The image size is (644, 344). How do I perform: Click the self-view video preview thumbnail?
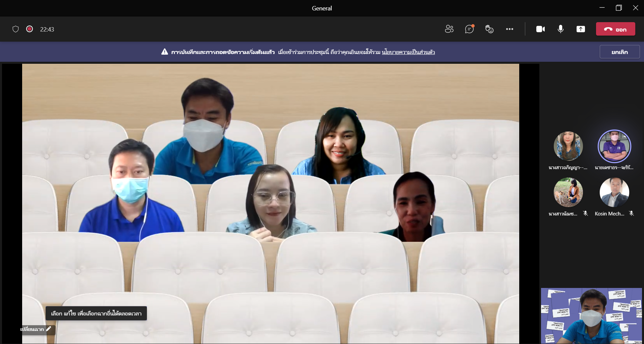pos(591,315)
